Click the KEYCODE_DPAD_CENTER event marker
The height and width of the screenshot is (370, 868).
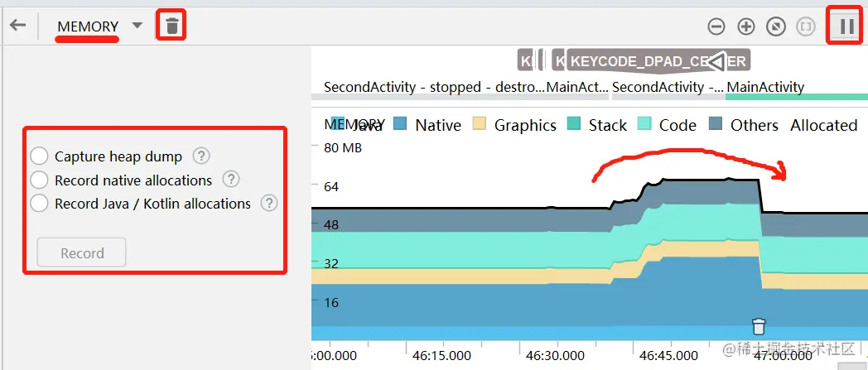pos(658,60)
